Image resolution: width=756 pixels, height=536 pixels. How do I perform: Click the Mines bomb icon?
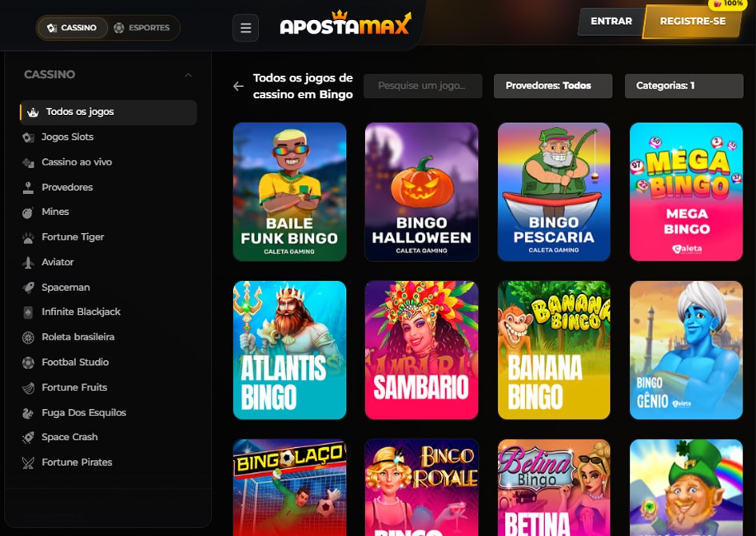pos(29,212)
